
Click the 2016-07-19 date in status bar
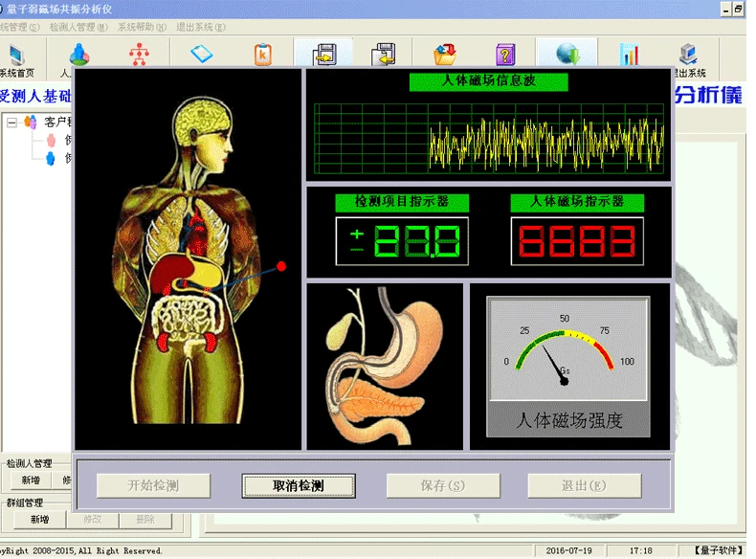click(x=569, y=550)
